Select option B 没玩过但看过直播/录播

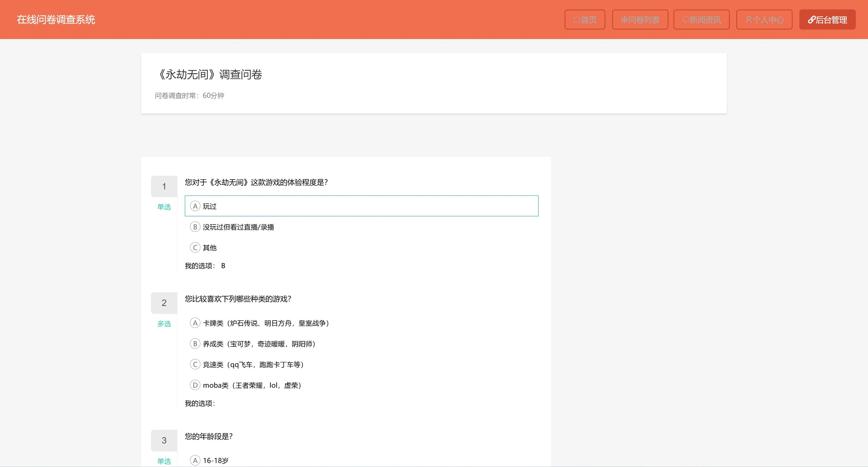coord(238,227)
